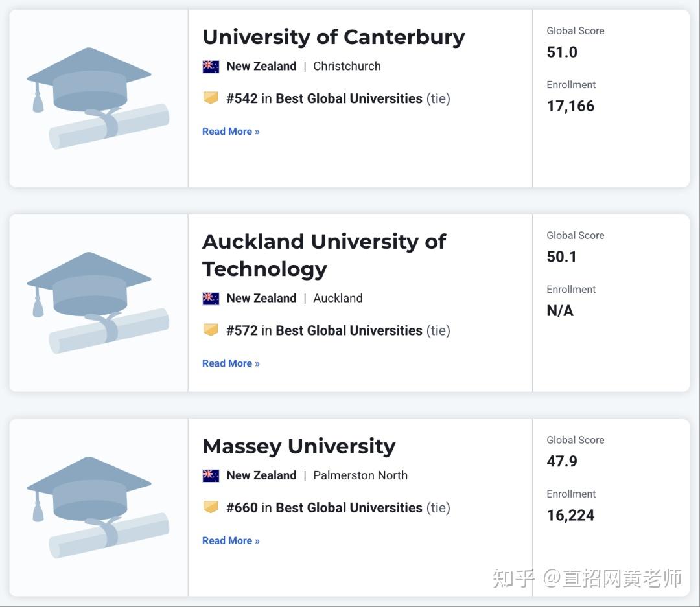This screenshot has height=607, width=700.
Task: Click New Zealand label in Canterbury card
Action: [262, 67]
